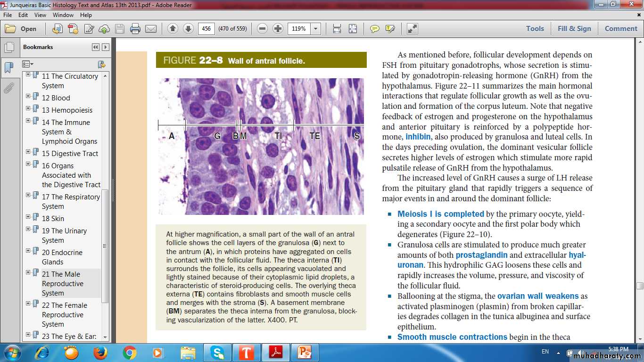The image size is (644, 362).
Task: Go to the previous page using up arrow
Action: coord(173,29)
